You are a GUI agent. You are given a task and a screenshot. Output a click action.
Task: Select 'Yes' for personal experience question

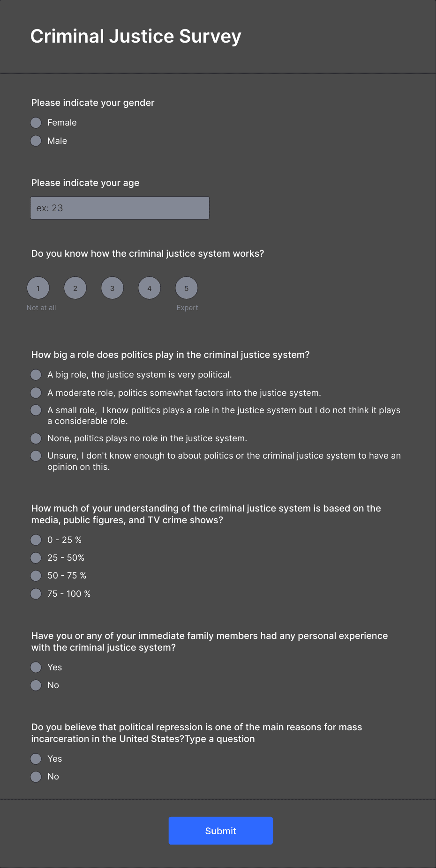click(x=36, y=667)
